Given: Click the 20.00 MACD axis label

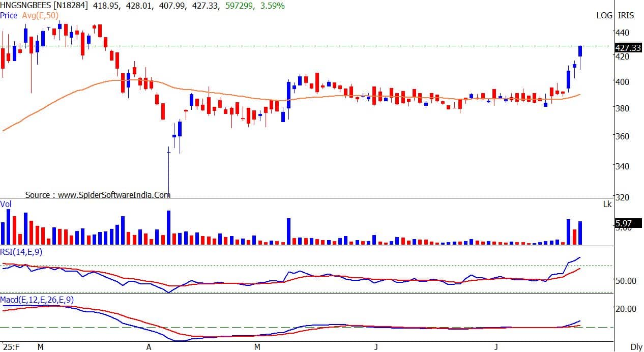Looking at the screenshot, I should tap(626, 308).
